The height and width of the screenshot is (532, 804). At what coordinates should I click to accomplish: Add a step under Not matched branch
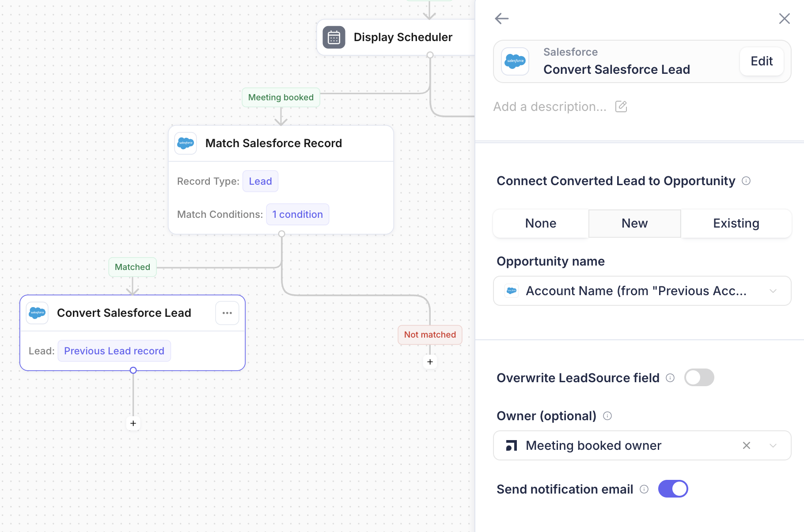[430, 362]
